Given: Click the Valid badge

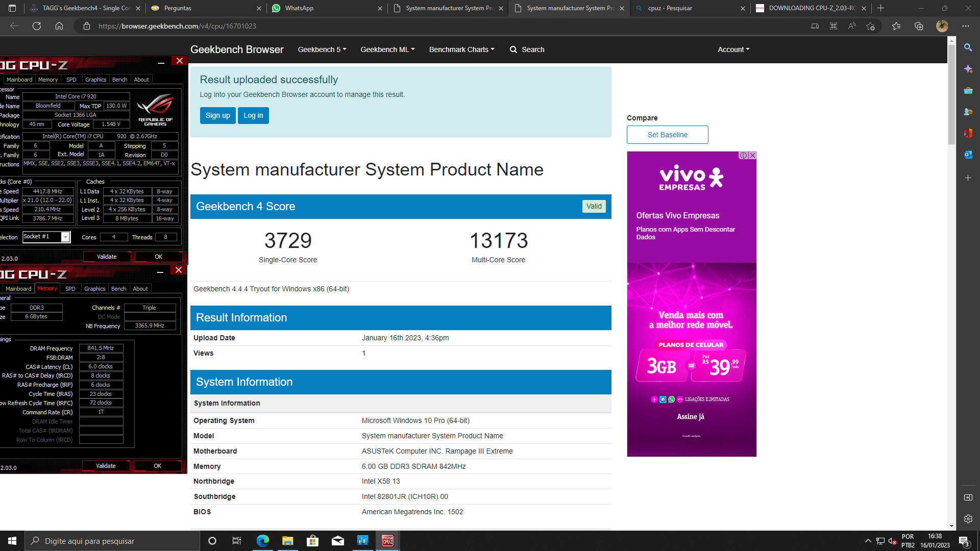Looking at the screenshot, I should pos(594,206).
